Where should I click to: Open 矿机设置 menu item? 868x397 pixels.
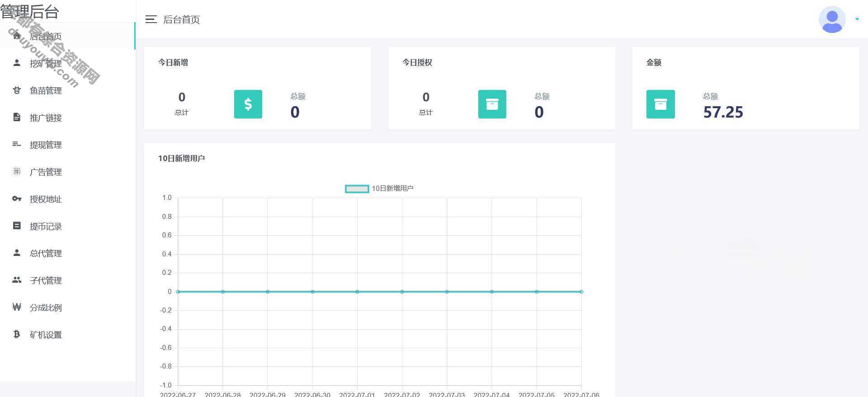68,335
